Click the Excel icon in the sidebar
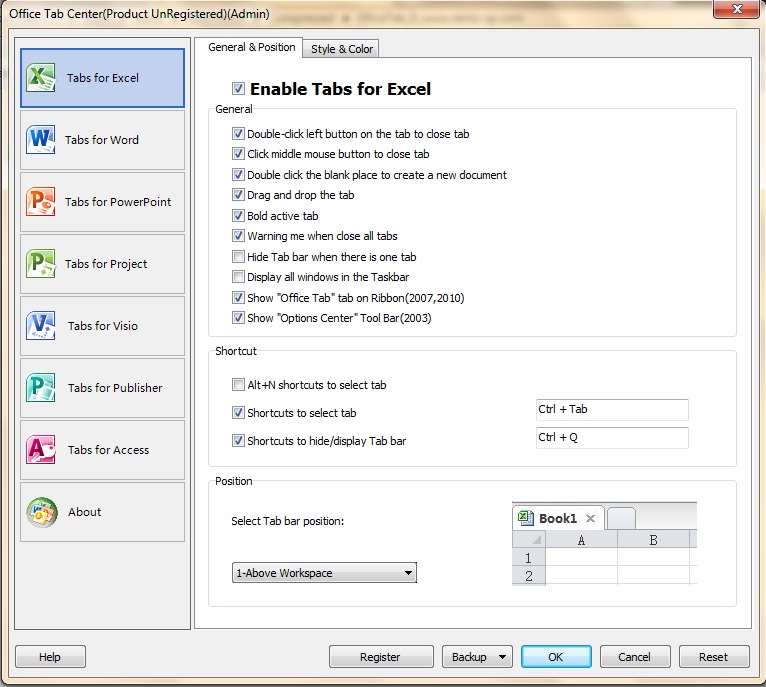766x687 pixels. click(x=41, y=77)
